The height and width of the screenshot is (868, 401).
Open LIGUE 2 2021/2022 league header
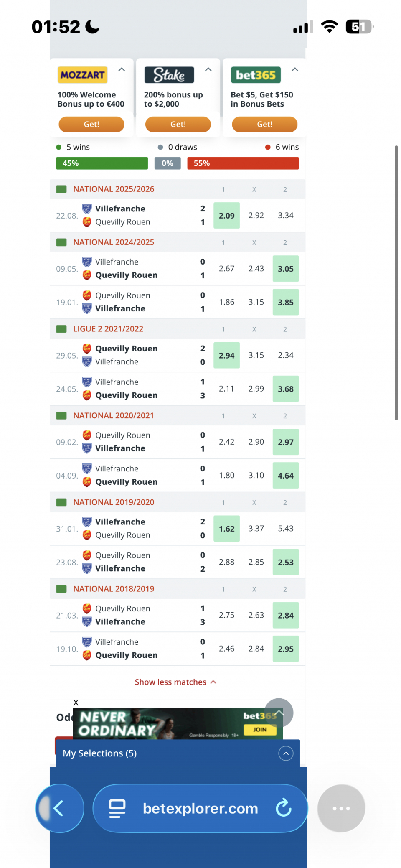click(108, 329)
